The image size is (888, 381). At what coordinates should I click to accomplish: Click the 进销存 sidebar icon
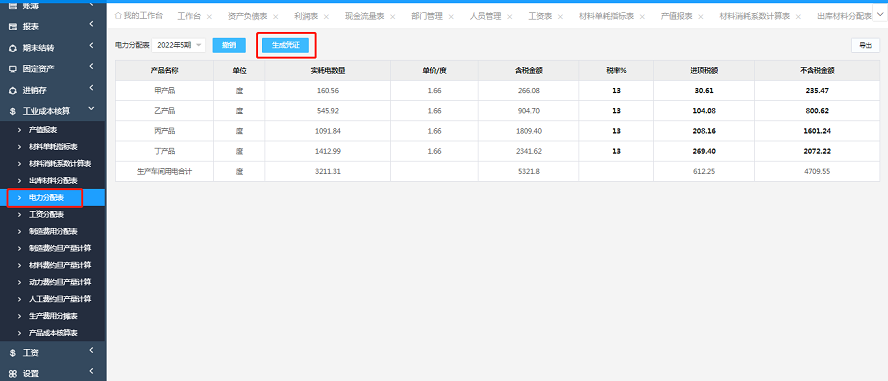tap(13, 90)
